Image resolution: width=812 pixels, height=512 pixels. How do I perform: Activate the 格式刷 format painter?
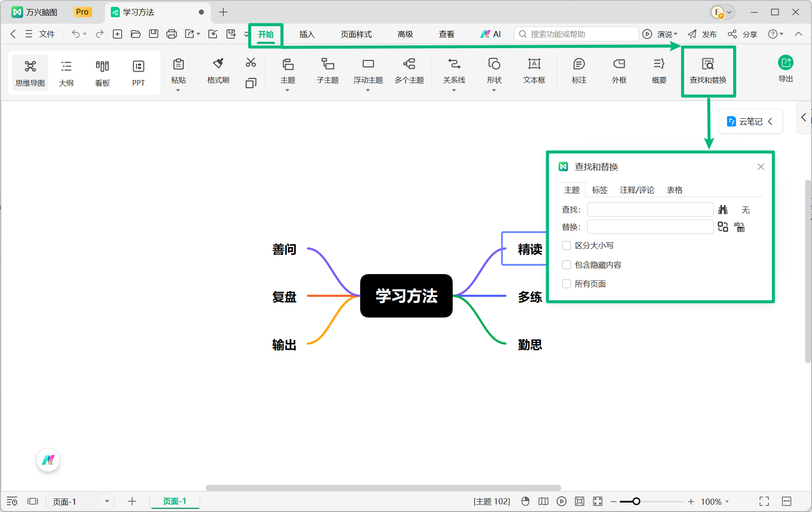(218, 71)
